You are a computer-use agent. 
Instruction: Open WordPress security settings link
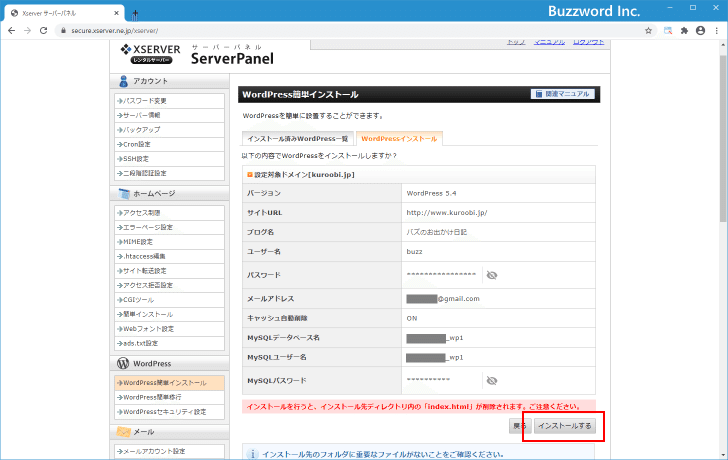click(x=169, y=412)
